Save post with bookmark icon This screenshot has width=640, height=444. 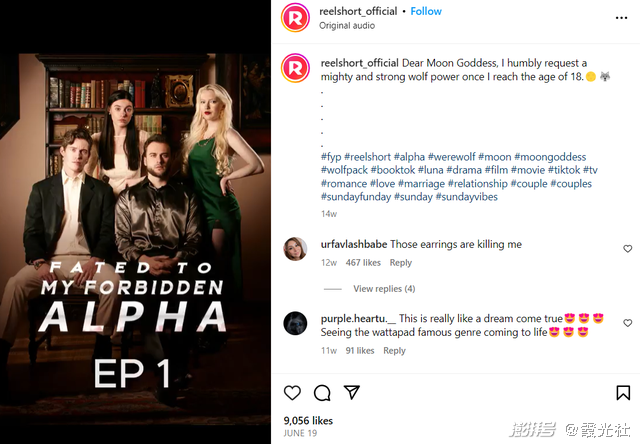pyautogui.click(x=623, y=393)
